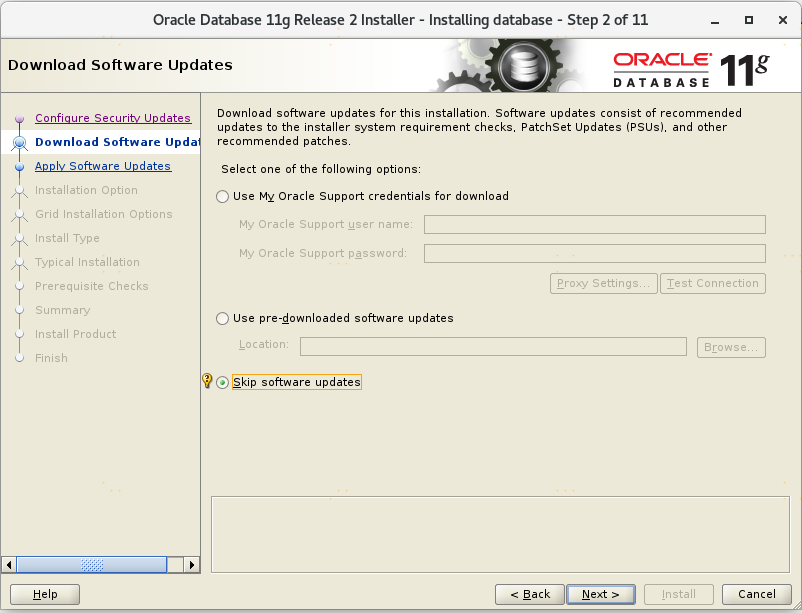
Task: Click the Configure Security Updates step bullet icon
Action: point(19,119)
